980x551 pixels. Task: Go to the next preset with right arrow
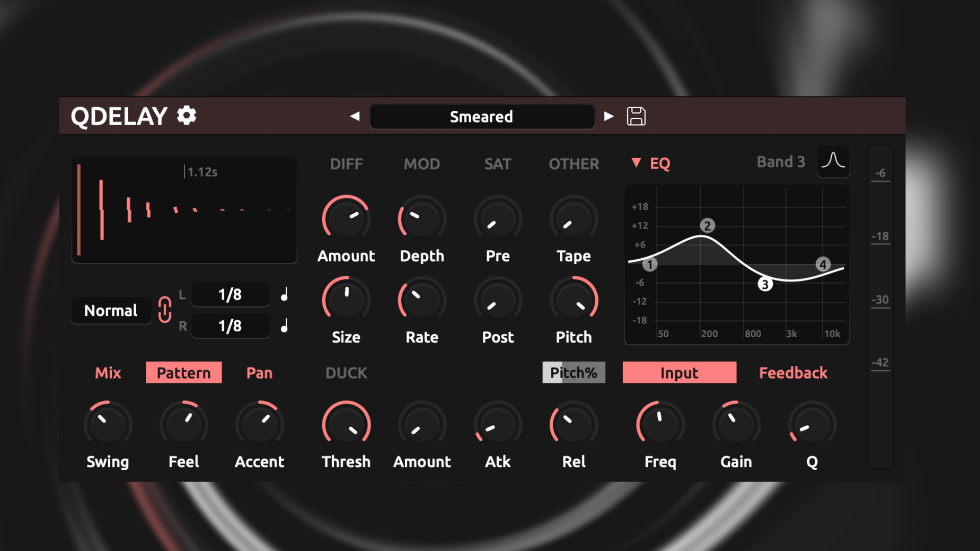click(x=608, y=116)
